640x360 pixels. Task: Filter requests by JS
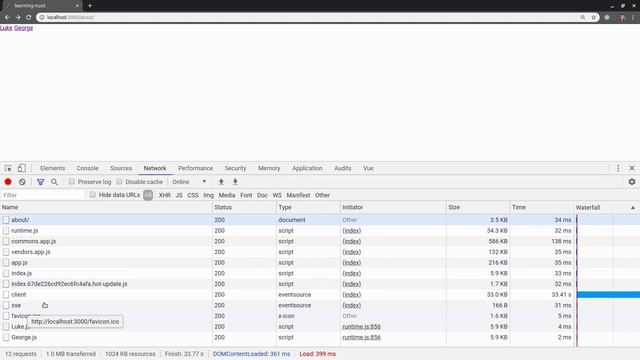tap(179, 195)
